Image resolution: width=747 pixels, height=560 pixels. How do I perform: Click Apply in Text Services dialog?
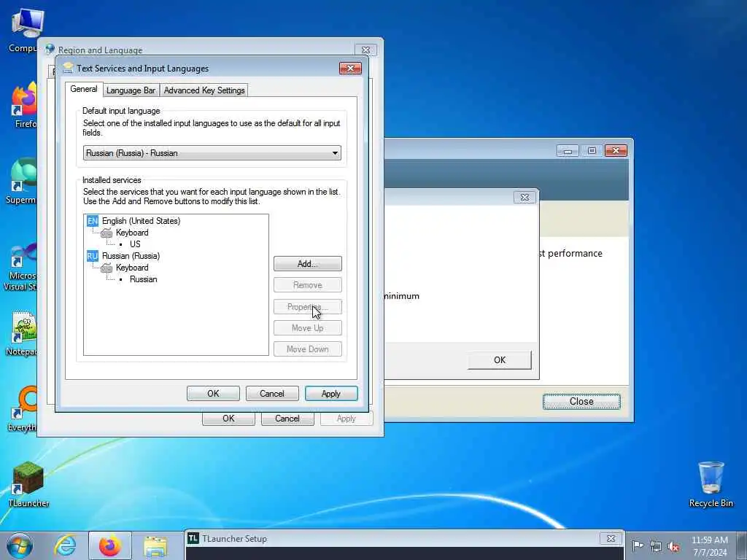point(331,394)
